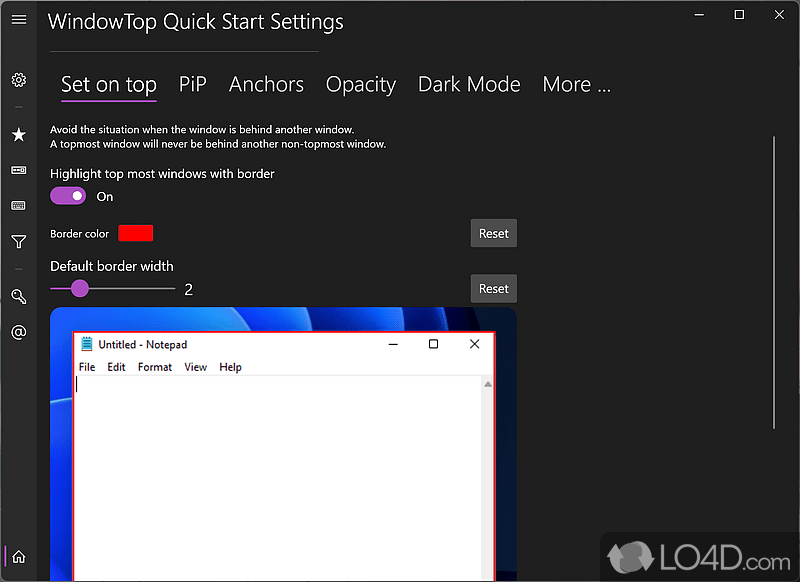Open Edit menu in Notepad preview
The height and width of the screenshot is (582, 800).
[x=116, y=367]
